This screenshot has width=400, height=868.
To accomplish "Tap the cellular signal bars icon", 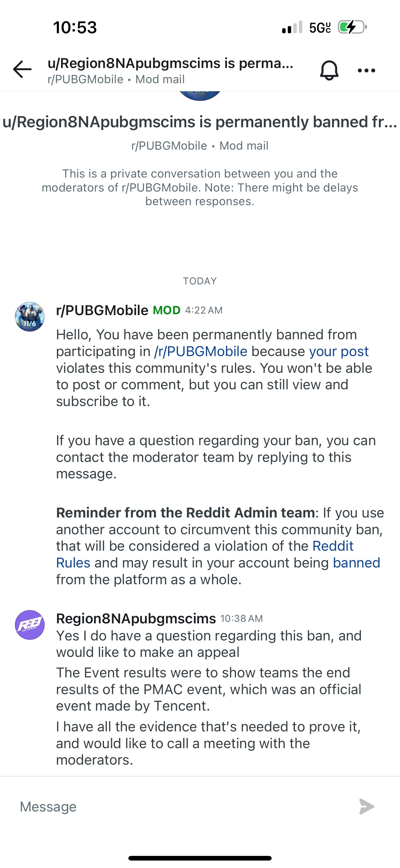I will click(292, 27).
